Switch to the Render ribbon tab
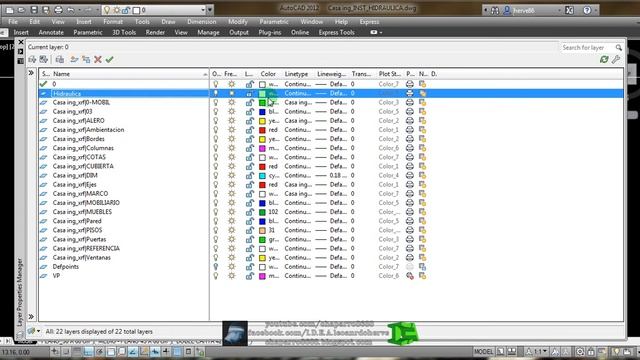The height and width of the screenshot is (360, 640). coord(155,32)
